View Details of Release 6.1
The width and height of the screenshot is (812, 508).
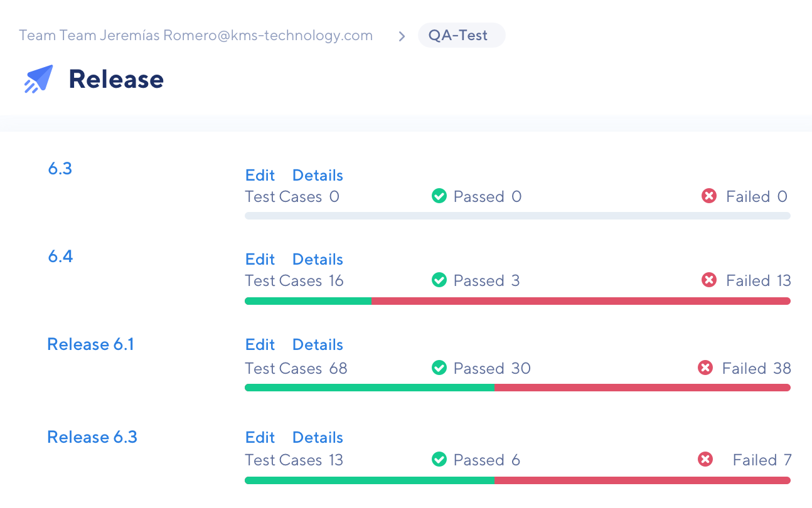(x=318, y=344)
